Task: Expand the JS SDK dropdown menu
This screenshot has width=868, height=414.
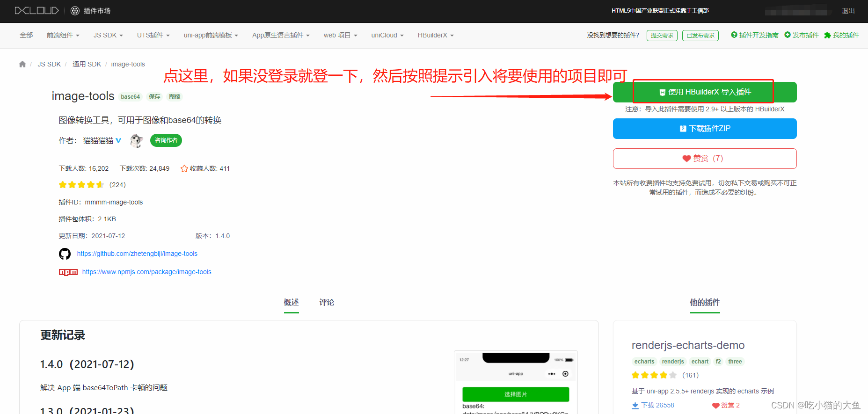Action: (x=108, y=35)
